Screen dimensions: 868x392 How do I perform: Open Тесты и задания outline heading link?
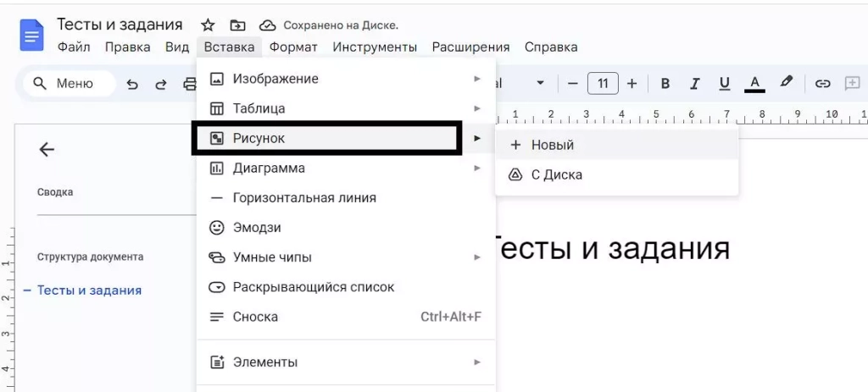pyautogui.click(x=89, y=290)
